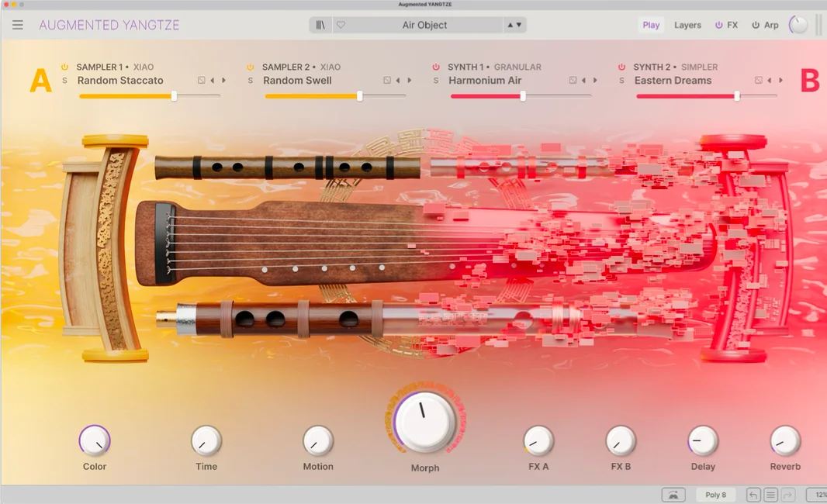Solo Sampler 2 with S button
Image resolution: width=827 pixels, height=504 pixels.
coord(251,81)
